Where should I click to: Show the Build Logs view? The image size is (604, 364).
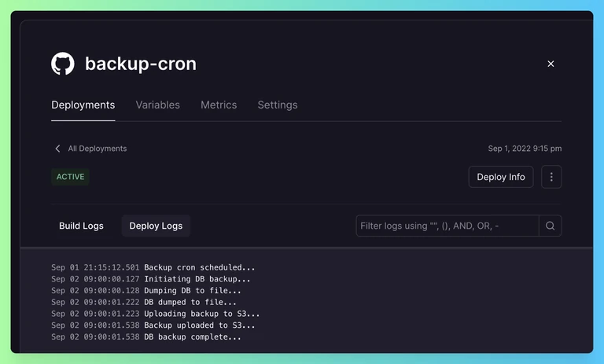pos(81,226)
